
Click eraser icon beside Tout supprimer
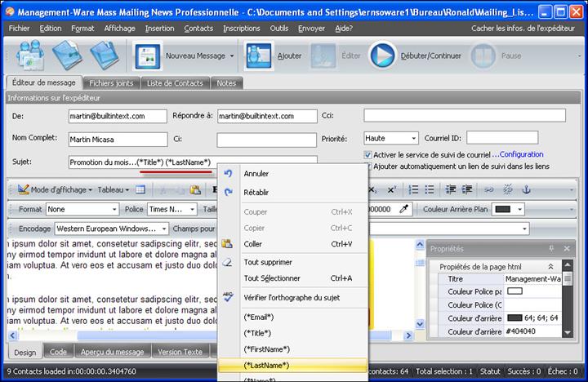coord(227,262)
